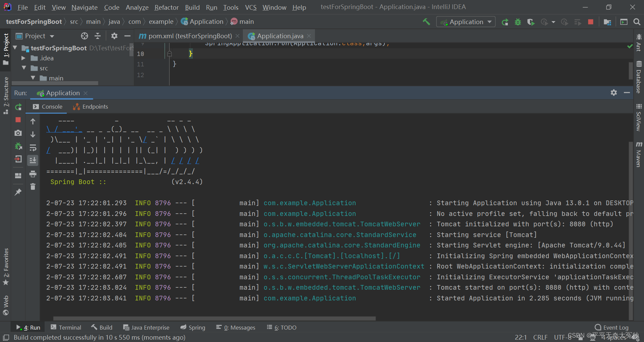Rerun Application from the main toolbar
The height and width of the screenshot is (342, 644).
pyautogui.click(x=505, y=22)
